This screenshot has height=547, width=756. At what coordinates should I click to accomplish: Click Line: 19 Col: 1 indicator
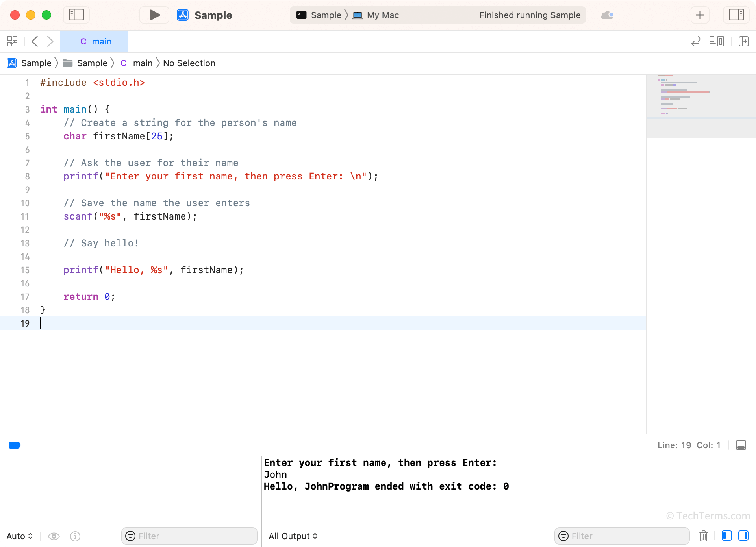tap(689, 445)
